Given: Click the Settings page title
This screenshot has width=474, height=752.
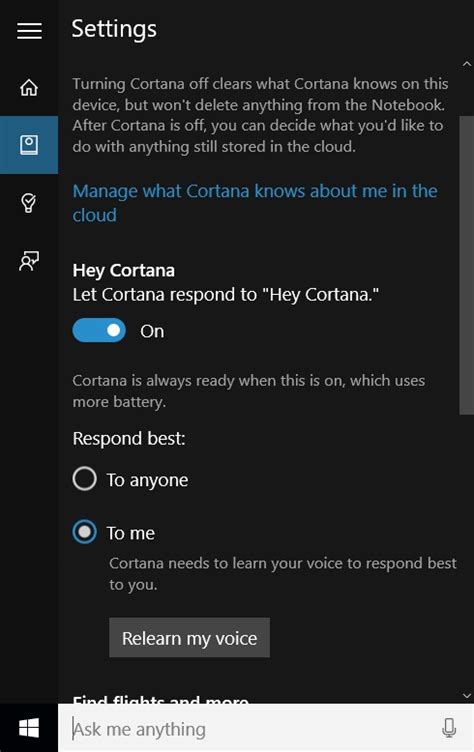Looking at the screenshot, I should click(114, 30).
